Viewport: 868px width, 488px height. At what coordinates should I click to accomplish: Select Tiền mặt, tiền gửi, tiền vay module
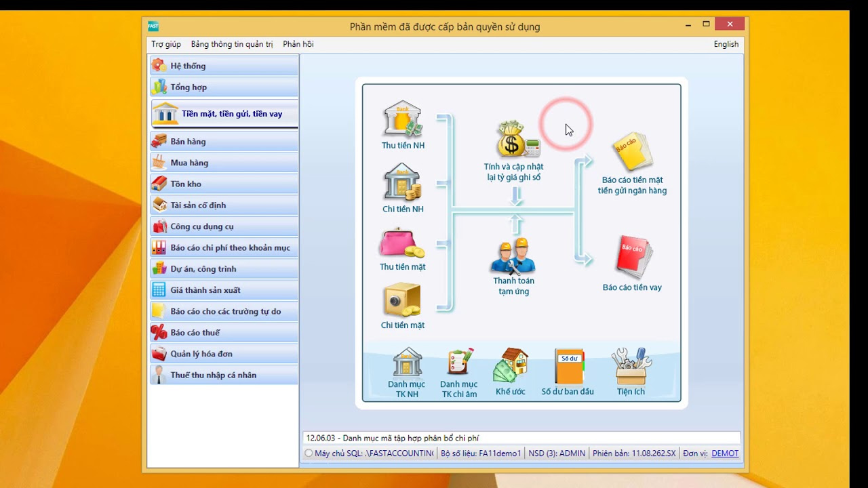tap(224, 113)
